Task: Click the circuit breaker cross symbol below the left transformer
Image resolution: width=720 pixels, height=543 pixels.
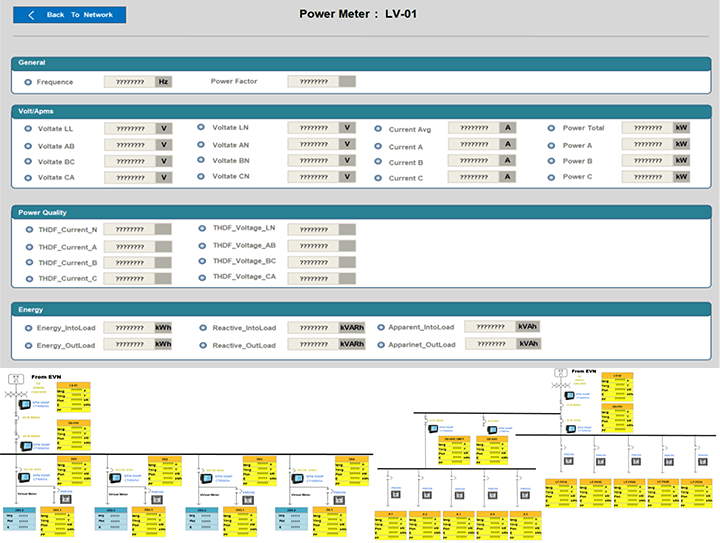Action: [15, 396]
